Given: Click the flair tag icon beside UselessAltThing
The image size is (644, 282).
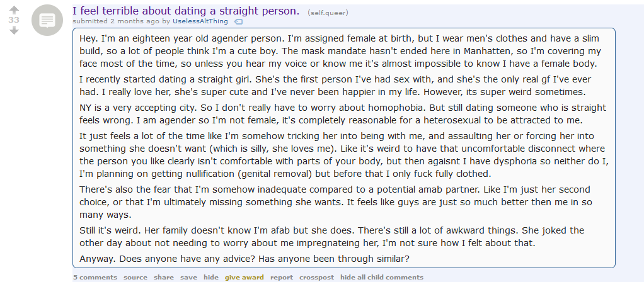Looking at the screenshot, I should pos(238,22).
